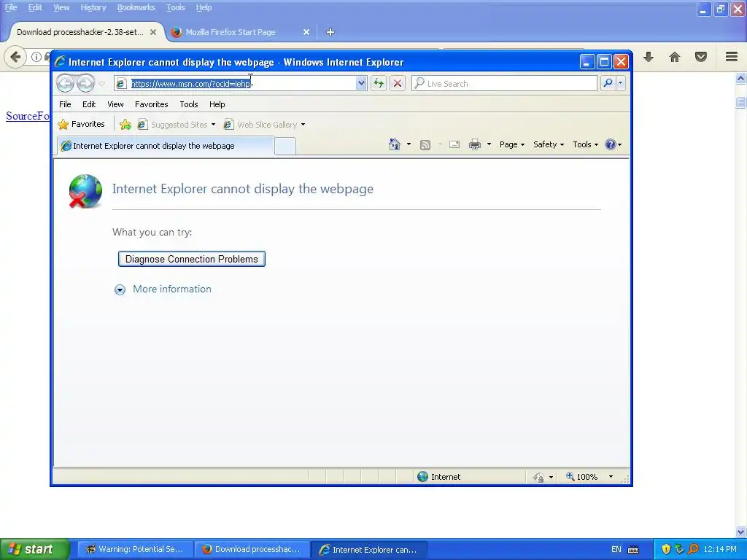The width and height of the screenshot is (747, 560).
Task: Open a new blank IE tab
Action: (285, 146)
